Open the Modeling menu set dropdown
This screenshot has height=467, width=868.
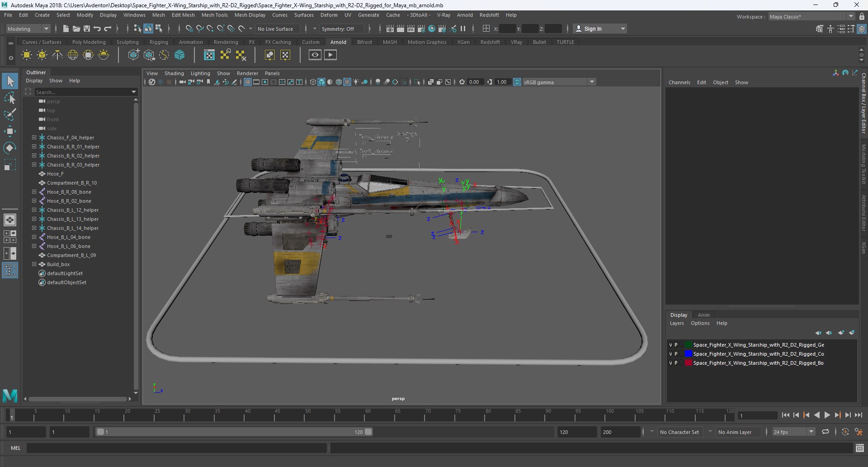(x=28, y=29)
